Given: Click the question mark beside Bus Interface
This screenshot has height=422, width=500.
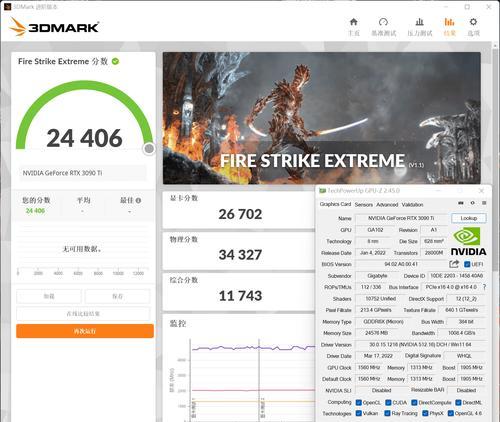Looking at the screenshot, I should pos(484,287).
